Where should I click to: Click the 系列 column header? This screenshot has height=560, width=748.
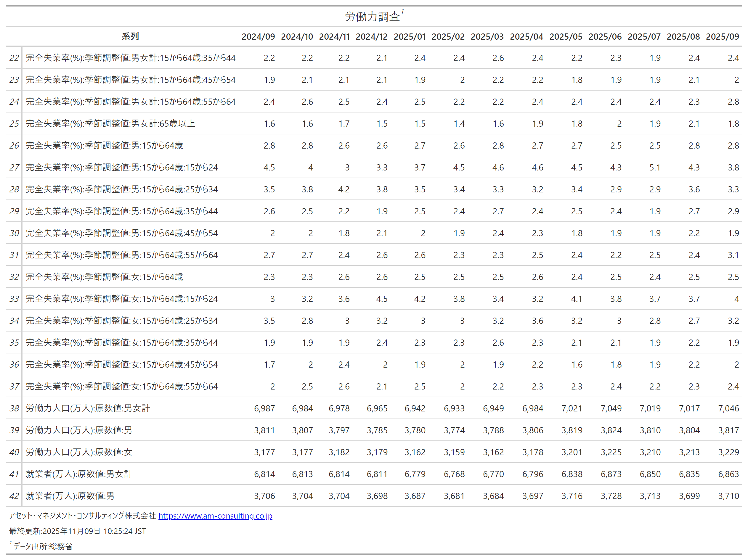coord(130,36)
